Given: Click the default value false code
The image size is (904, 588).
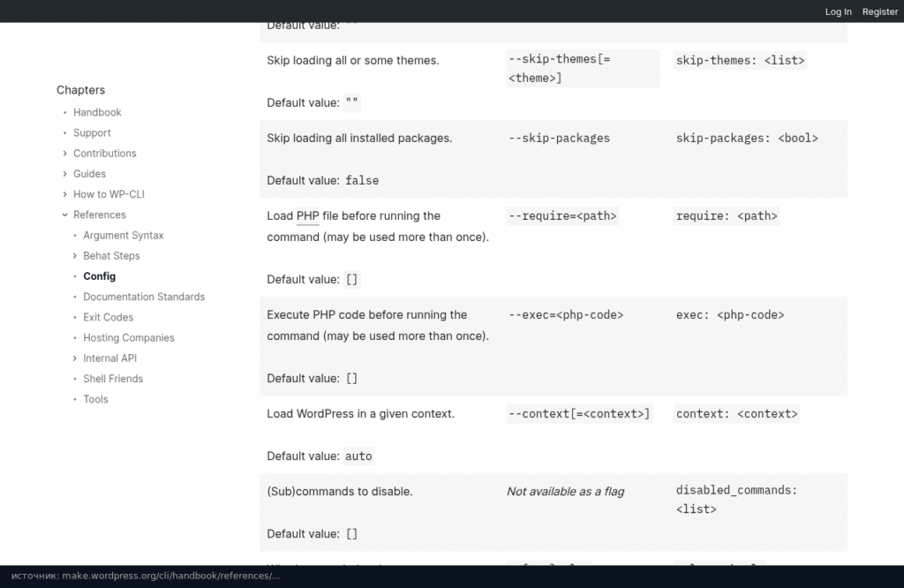Looking at the screenshot, I should [362, 180].
